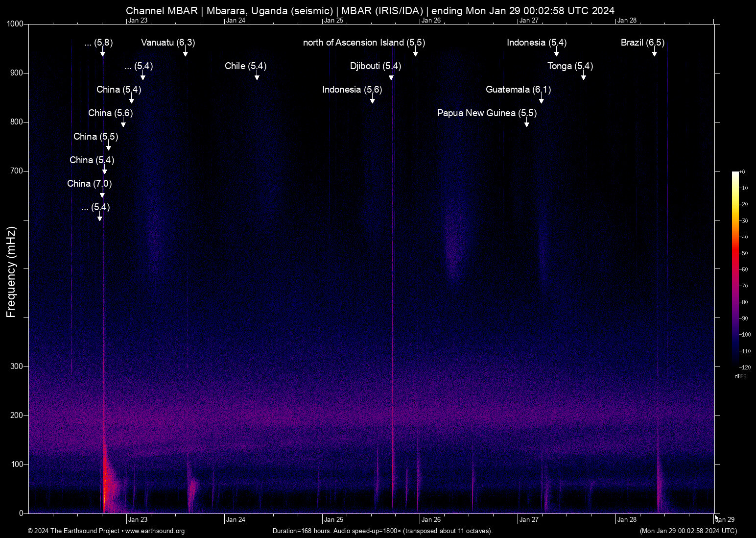The image size is (756, 538).
Task: Click the arrow beneath Djibouti (5.4)
Action: tap(391, 76)
